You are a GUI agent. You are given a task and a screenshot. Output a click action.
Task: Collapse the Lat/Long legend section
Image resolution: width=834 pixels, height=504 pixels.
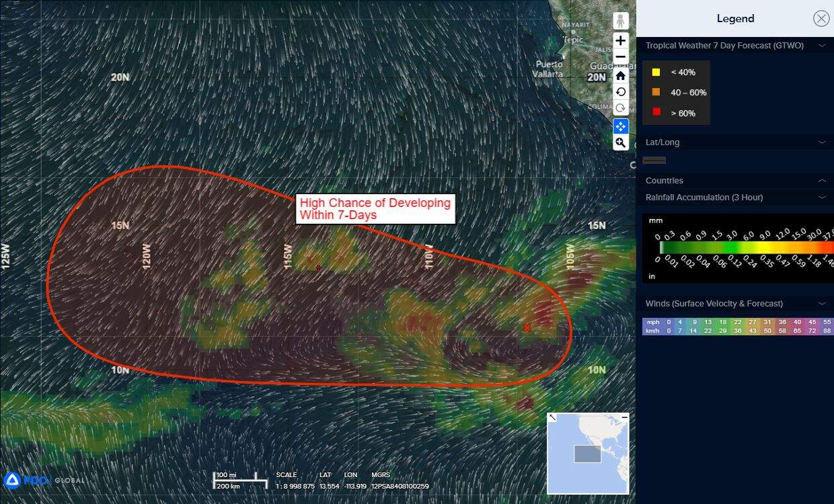pyautogui.click(x=821, y=142)
